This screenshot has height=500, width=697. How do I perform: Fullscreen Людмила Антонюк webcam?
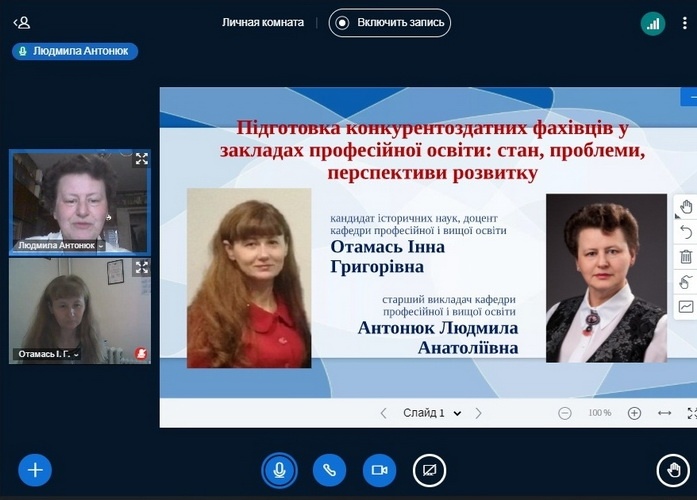tap(142, 159)
